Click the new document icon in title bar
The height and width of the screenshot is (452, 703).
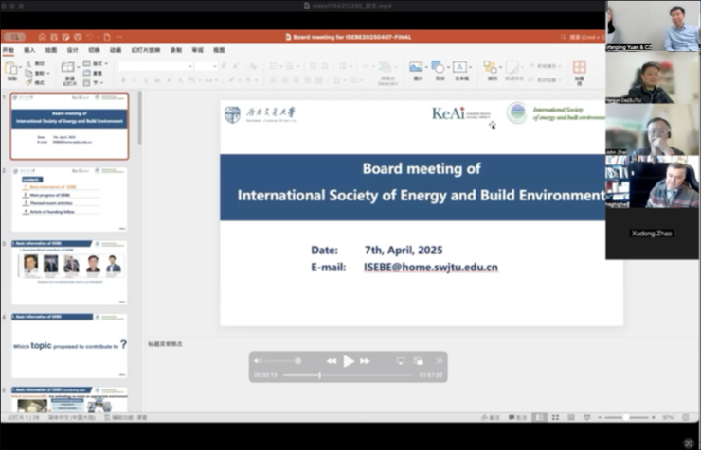click(x=107, y=37)
